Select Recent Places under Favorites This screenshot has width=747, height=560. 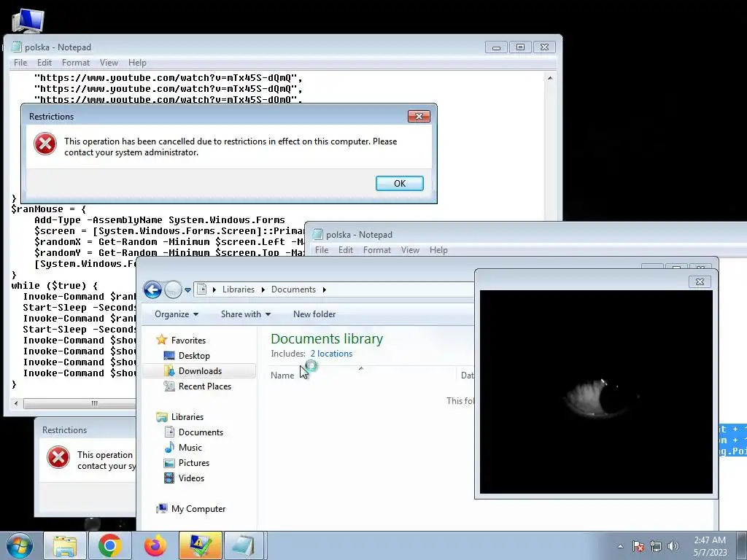(x=204, y=386)
